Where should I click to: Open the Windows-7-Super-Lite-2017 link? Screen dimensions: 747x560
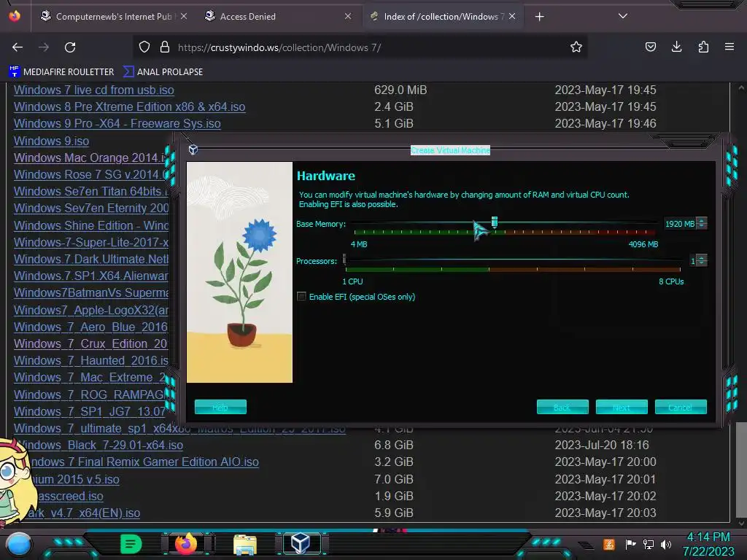[91, 242]
